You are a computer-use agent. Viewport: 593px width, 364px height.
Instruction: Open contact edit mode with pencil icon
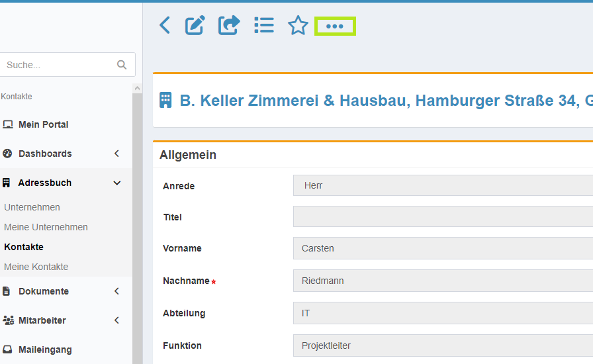point(195,25)
